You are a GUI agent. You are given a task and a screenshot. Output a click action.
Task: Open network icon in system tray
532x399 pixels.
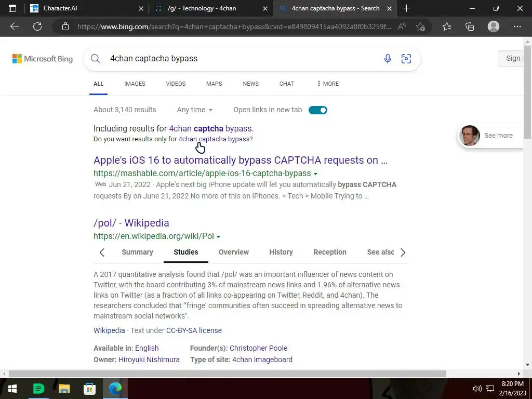489,389
